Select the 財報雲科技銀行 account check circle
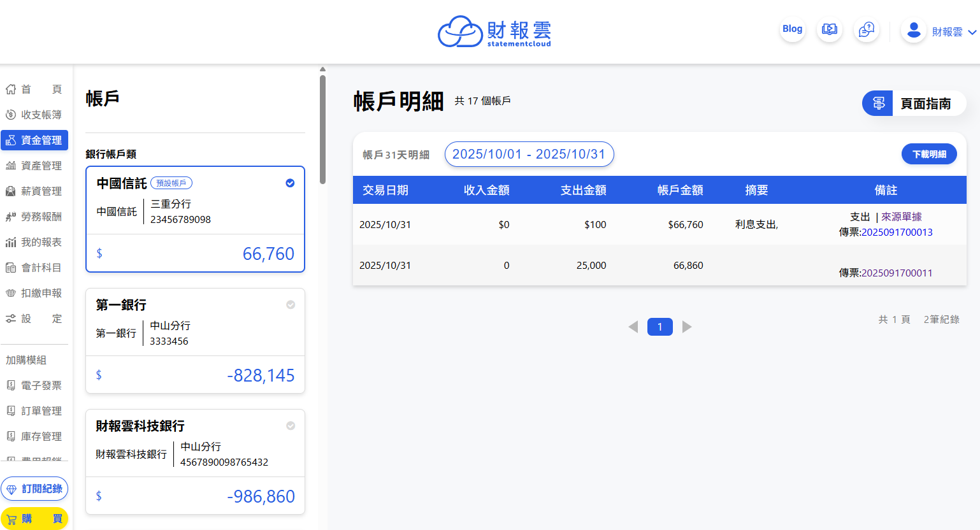Image resolution: width=980 pixels, height=530 pixels. coord(291,426)
